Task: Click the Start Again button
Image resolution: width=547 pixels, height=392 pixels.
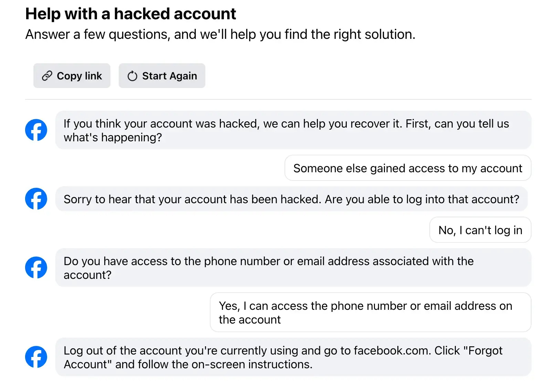Action: [162, 76]
